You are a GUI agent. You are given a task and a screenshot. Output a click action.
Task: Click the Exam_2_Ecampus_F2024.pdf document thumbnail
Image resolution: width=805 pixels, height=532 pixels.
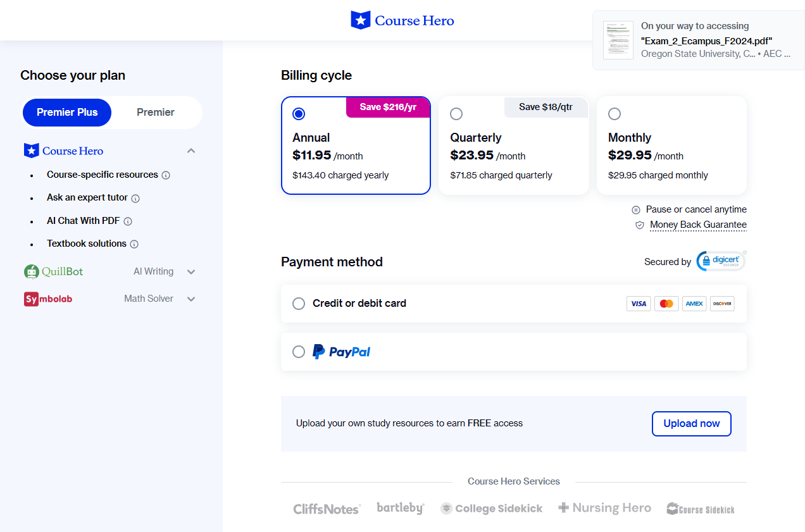[618, 40]
